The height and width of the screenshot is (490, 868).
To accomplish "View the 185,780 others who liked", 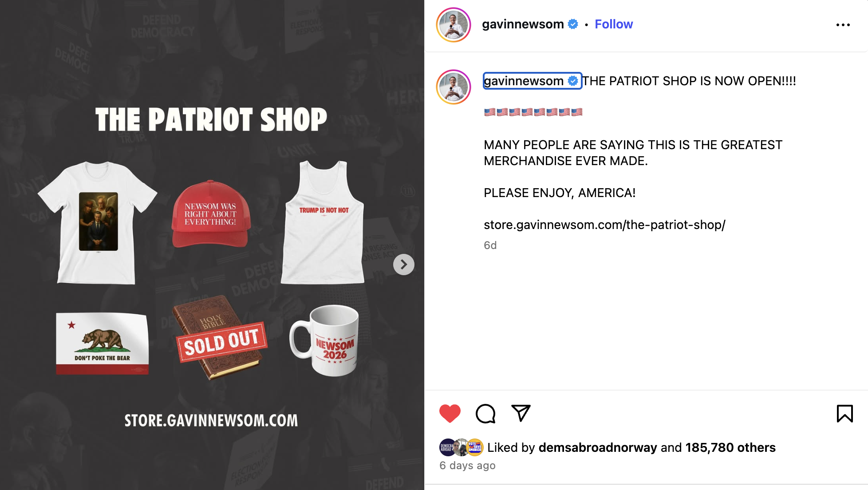I will click(730, 447).
